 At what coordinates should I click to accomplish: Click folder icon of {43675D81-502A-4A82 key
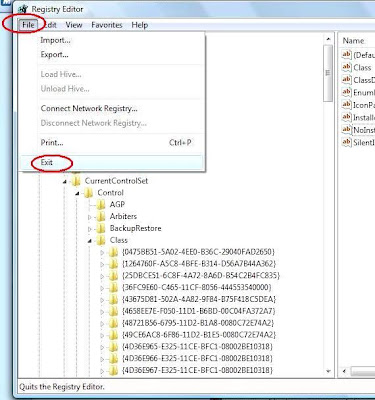(x=113, y=299)
